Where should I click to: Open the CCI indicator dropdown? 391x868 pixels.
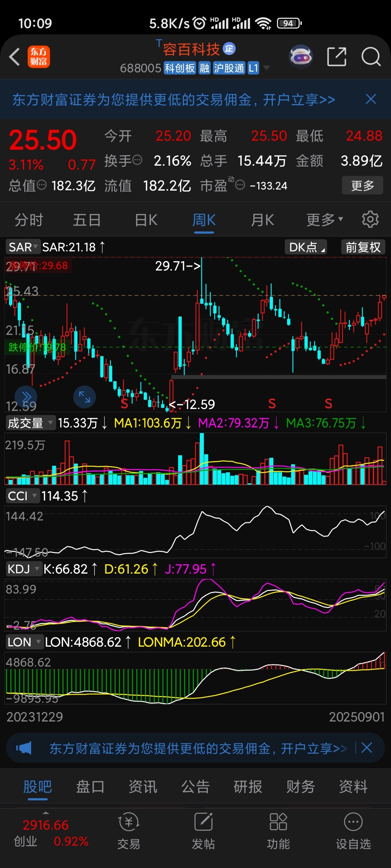[x=22, y=496]
